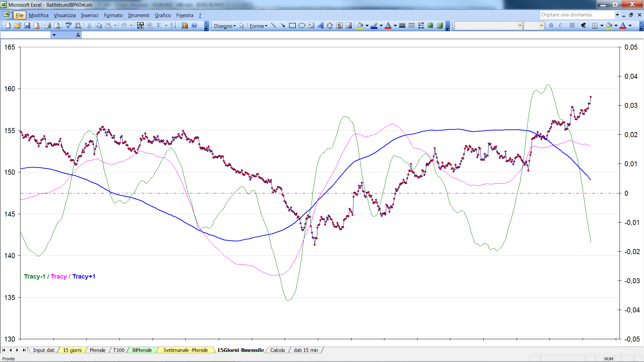
Task: Click the Shadow Style icon
Action: [x=430, y=25]
